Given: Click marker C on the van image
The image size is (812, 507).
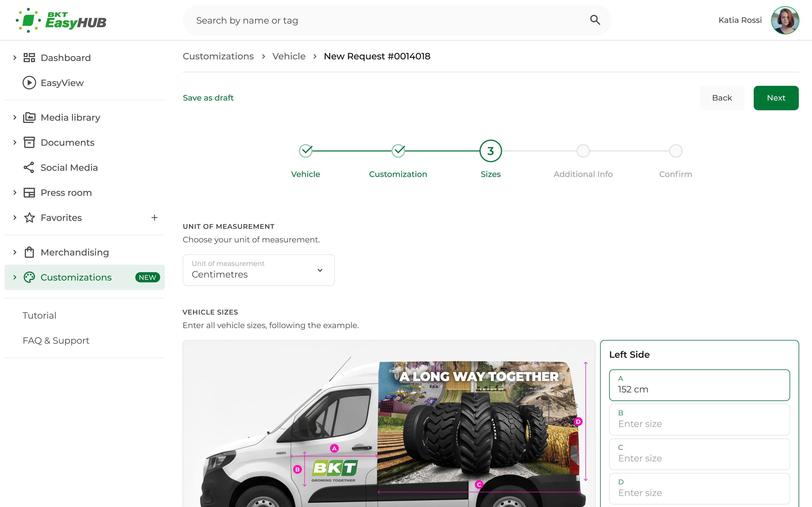Looking at the screenshot, I should (479, 485).
